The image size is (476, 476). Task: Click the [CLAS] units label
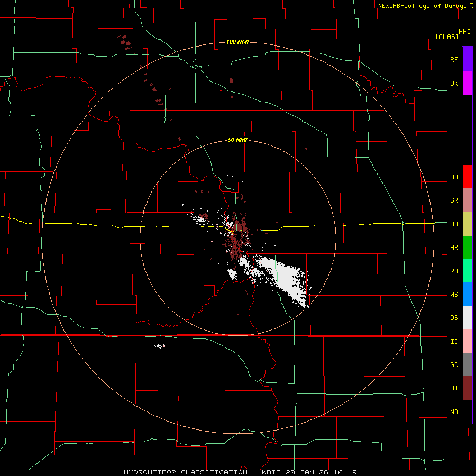pos(447,36)
